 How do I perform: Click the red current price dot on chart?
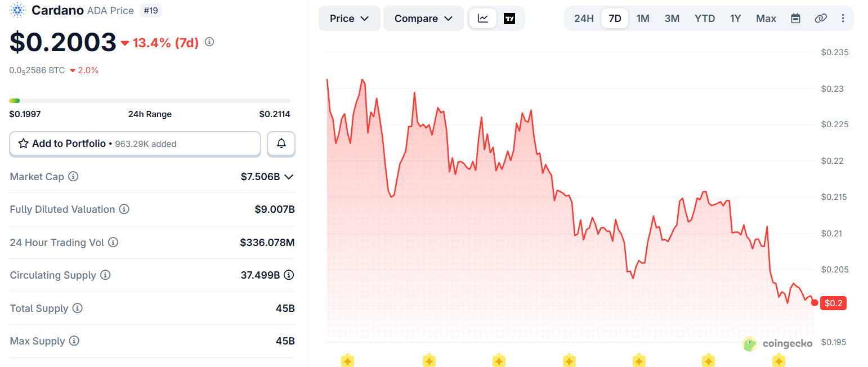(x=815, y=303)
